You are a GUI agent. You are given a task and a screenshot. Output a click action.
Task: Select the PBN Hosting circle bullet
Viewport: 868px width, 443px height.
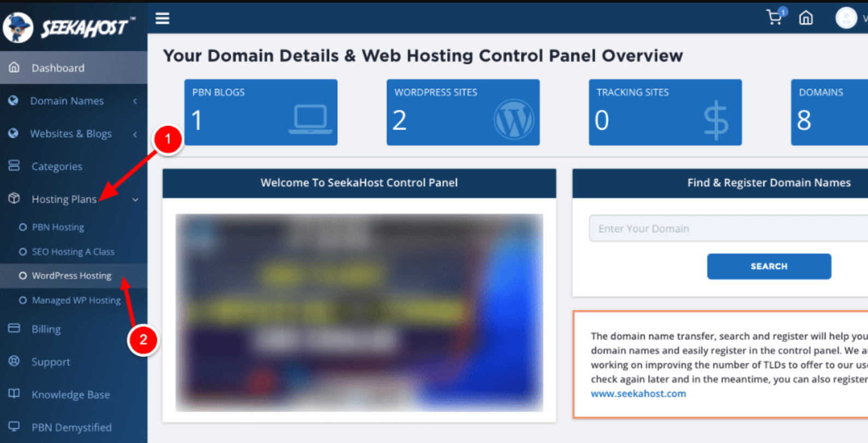click(22, 227)
